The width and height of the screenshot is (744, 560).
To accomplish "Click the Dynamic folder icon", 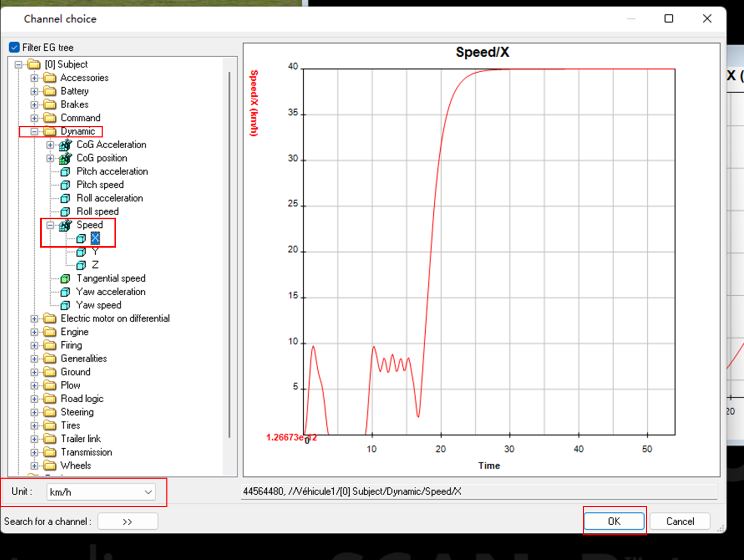I will click(x=50, y=131).
